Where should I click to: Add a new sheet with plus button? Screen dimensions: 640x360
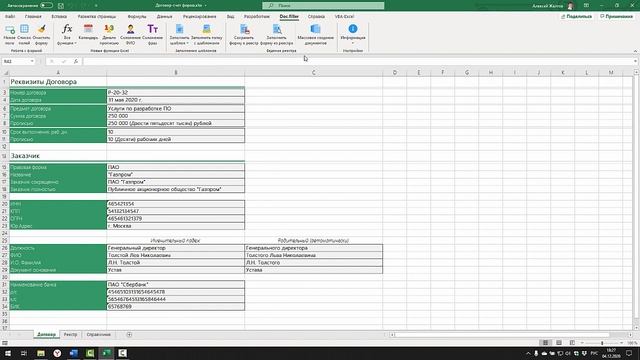pyautogui.click(x=129, y=335)
